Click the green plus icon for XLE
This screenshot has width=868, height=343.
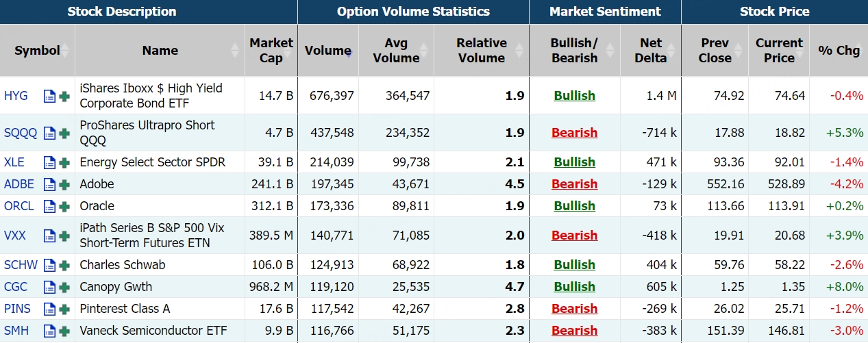pos(64,163)
